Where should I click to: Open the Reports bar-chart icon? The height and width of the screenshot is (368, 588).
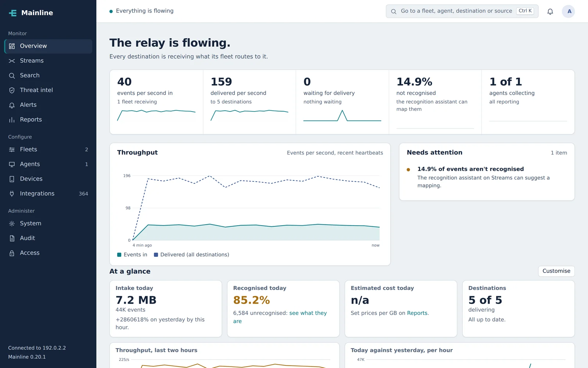tap(12, 120)
